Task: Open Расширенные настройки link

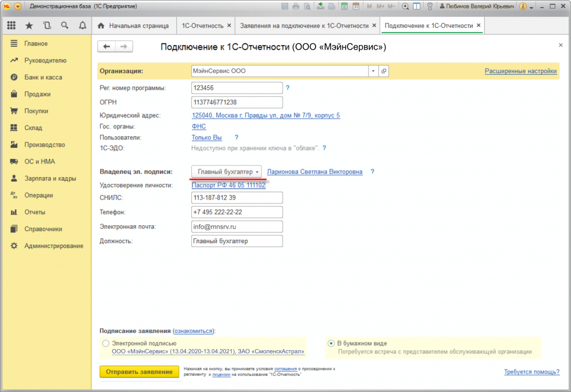Action: (x=520, y=71)
